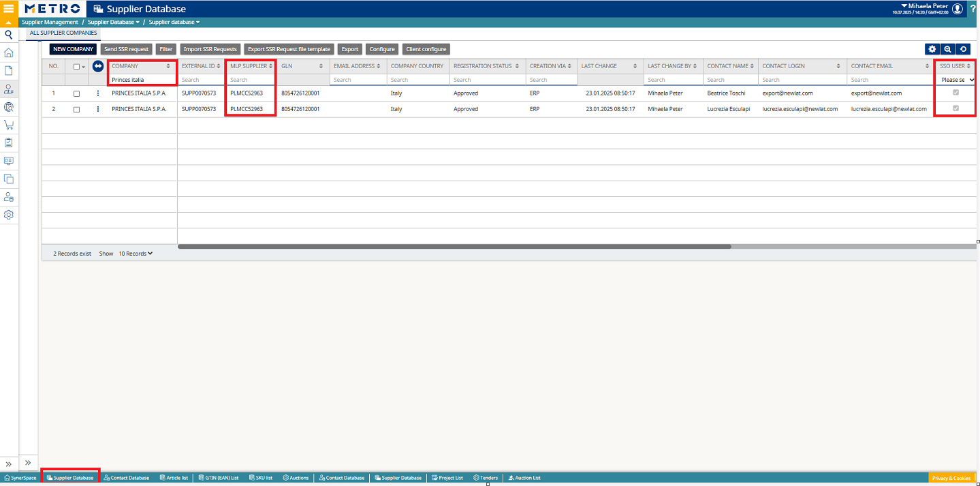980x486 pixels.
Task: Open the sidebar search magnifier
Action: pyautogui.click(x=9, y=34)
